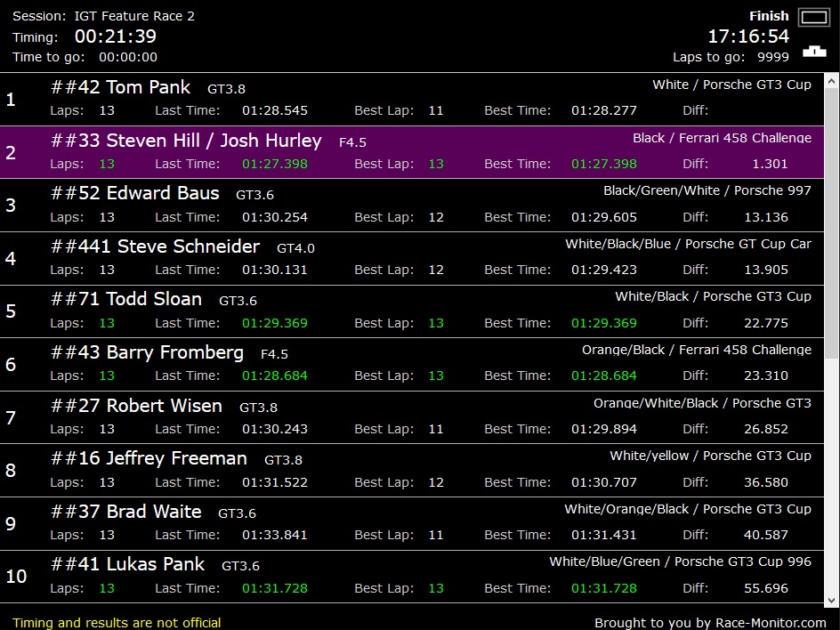Click the diff value 26.852
This screenshot has width=840, height=630.
click(x=766, y=429)
